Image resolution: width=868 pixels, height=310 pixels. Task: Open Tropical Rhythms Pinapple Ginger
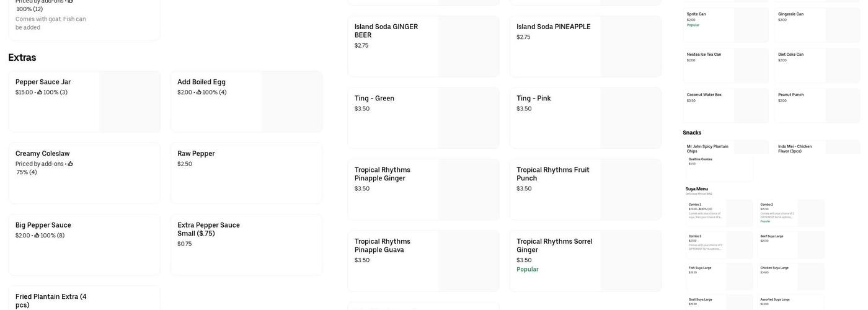(423, 189)
